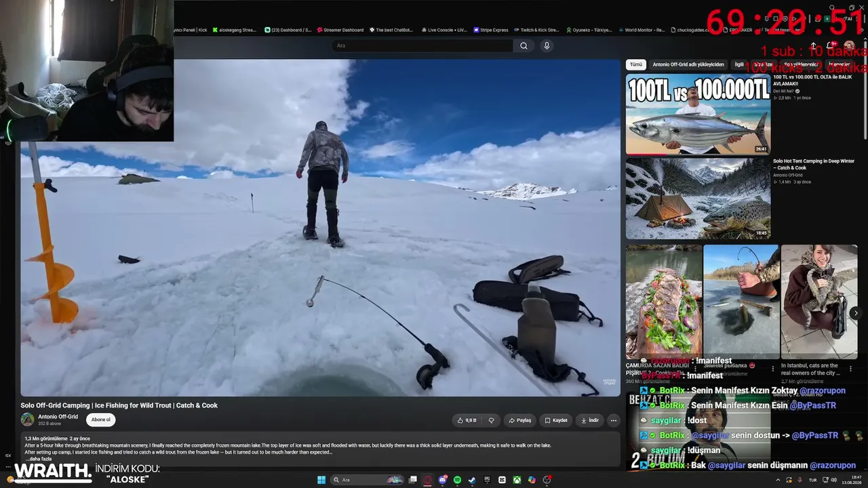Click the YouTube search magnifier button
This screenshot has width=868, height=488.
tap(524, 45)
